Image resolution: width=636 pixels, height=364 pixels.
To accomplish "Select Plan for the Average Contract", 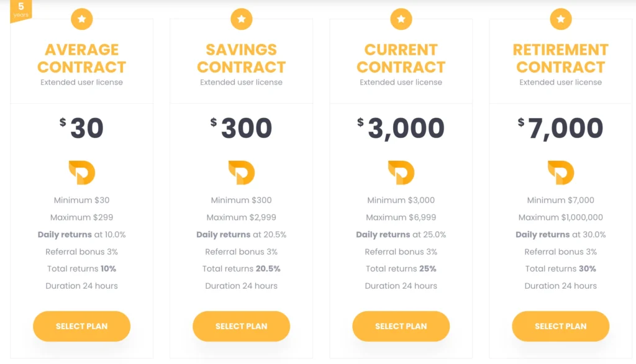I will click(x=81, y=326).
